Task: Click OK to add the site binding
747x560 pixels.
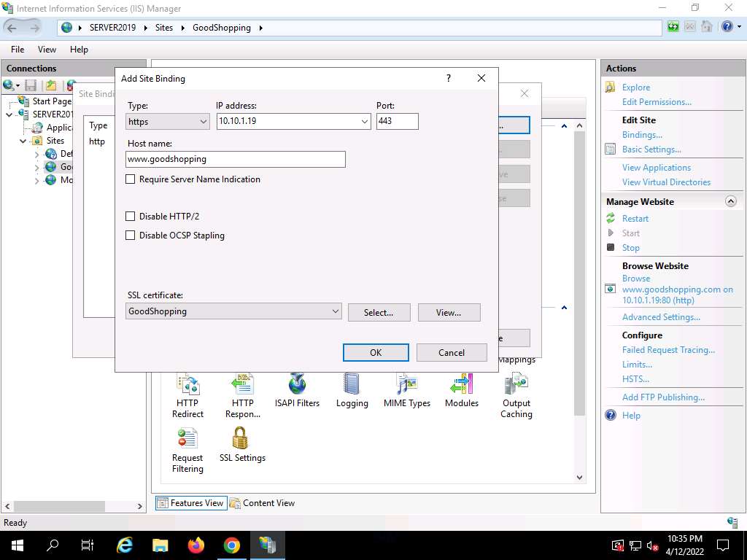Action: (x=376, y=353)
